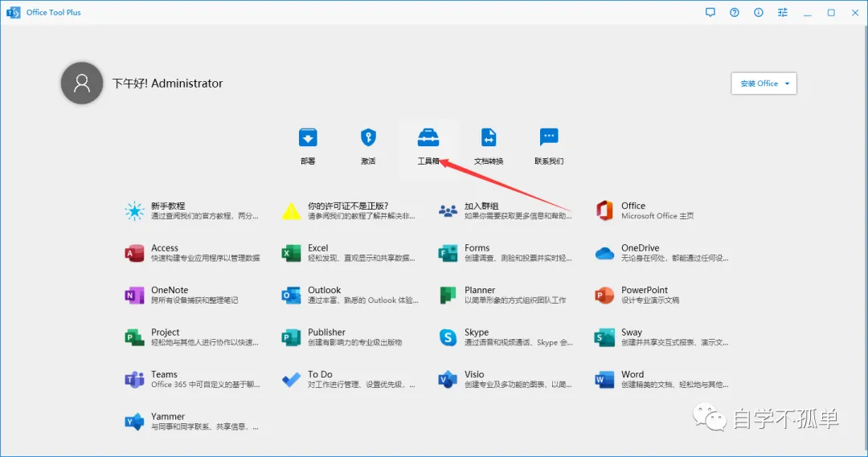The image size is (868, 457).
Task: Click the Project app icon
Action: click(x=134, y=337)
